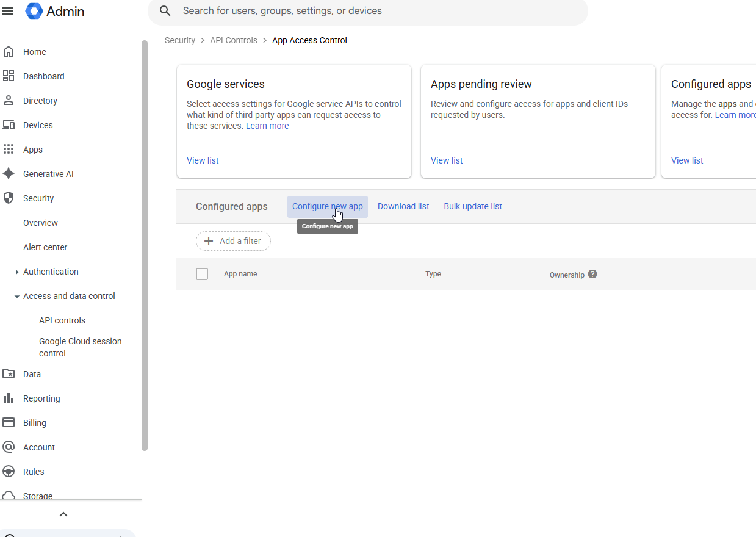This screenshot has height=537, width=756.
Task: Click the Home sidebar icon
Action: pos(9,52)
